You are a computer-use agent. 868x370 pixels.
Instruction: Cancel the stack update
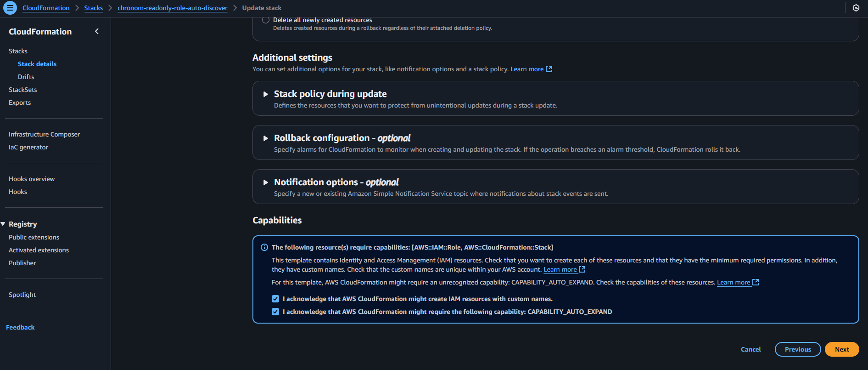750,349
